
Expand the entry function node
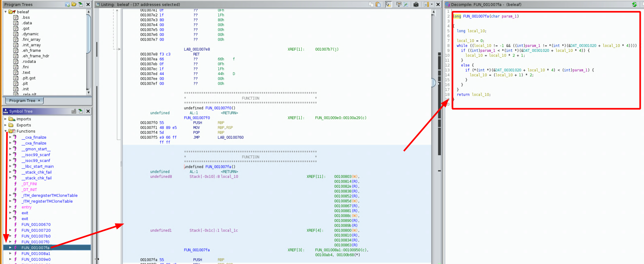pos(10,207)
